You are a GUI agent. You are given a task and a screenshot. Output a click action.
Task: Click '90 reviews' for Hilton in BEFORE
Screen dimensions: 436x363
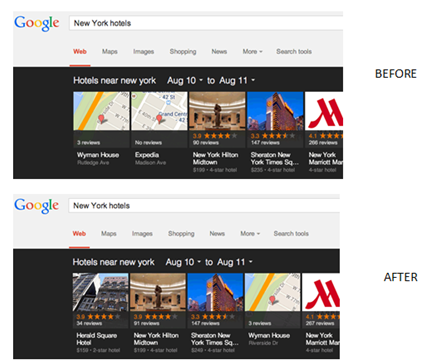point(206,143)
